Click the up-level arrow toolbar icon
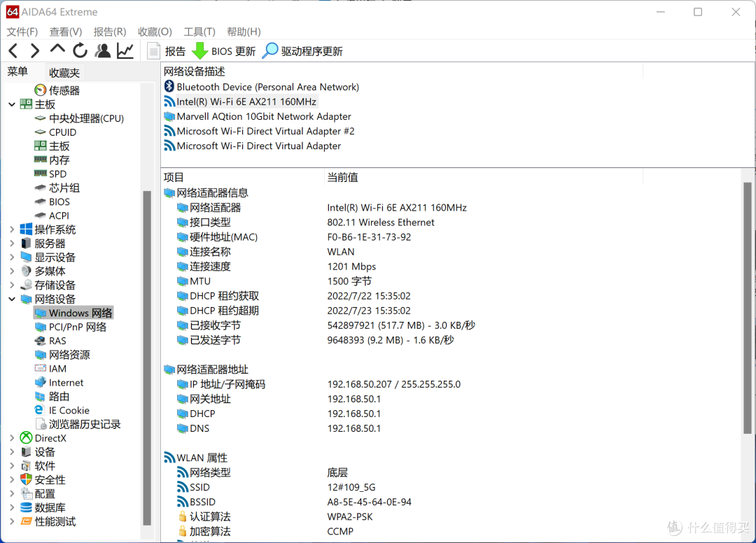This screenshot has height=543, width=756. click(x=57, y=49)
